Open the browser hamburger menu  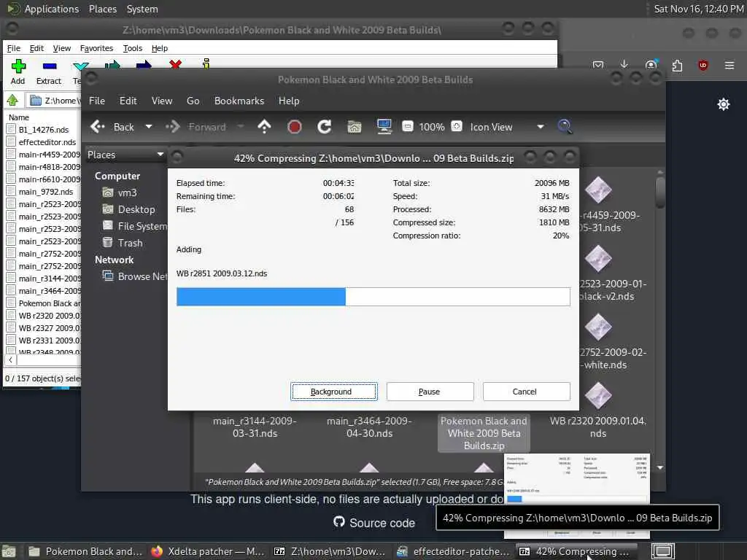(729, 65)
